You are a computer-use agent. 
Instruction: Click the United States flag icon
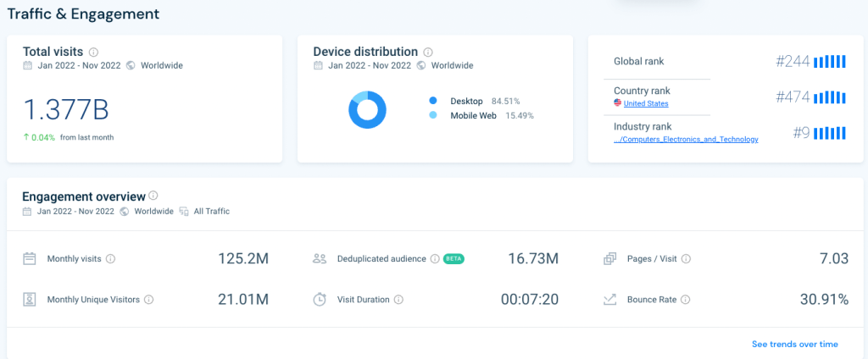[x=618, y=103]
